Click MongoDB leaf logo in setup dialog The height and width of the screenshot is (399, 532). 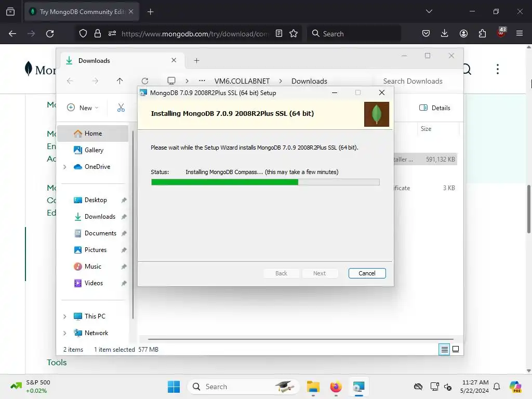(x=376, y=114)
